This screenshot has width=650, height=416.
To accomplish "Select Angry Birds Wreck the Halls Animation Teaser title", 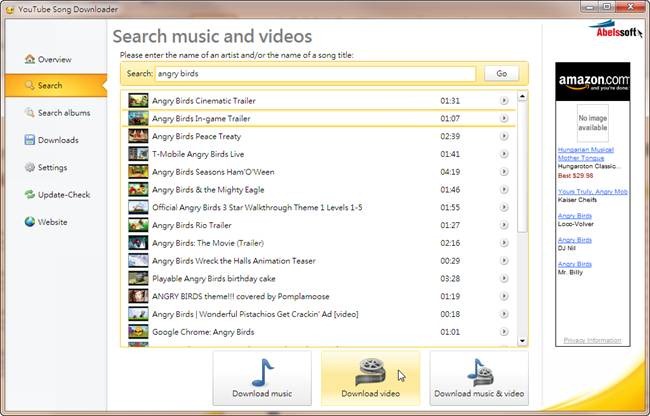I will [234, 261].
